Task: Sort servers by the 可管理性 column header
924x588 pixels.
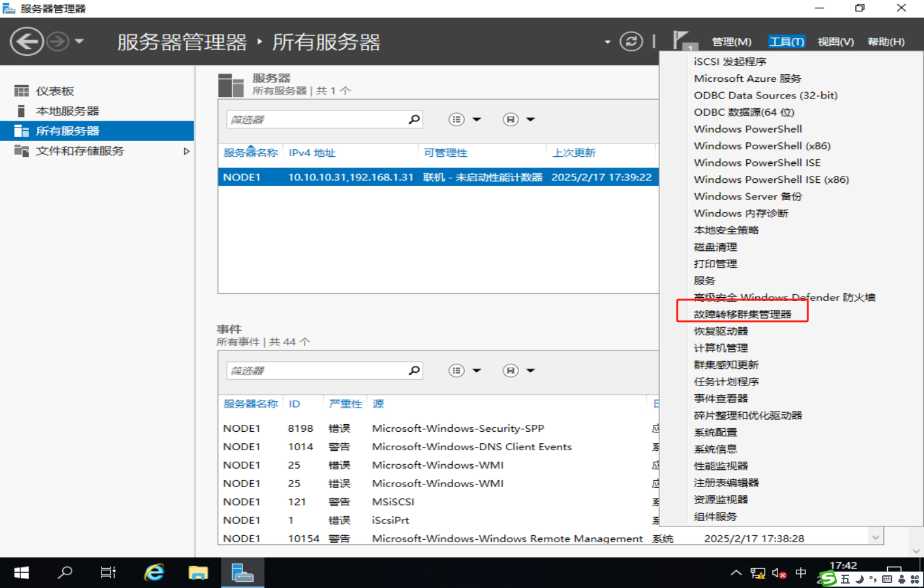Action: point(445,153)
